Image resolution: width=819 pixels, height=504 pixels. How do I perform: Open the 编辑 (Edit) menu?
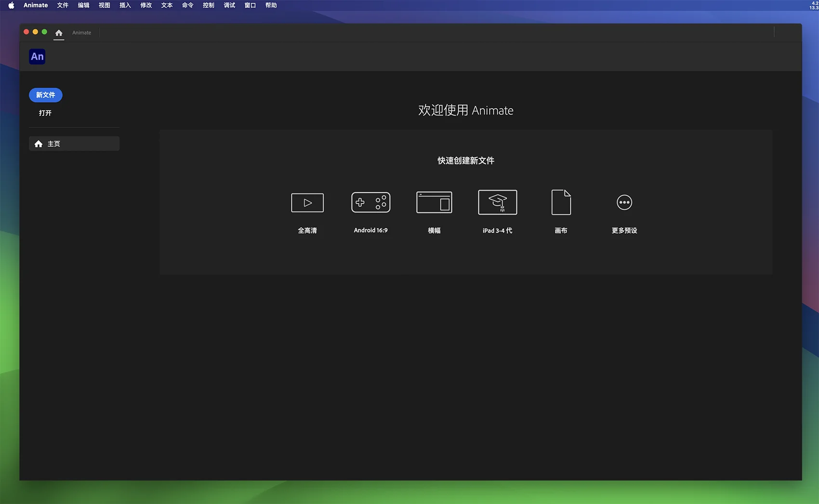click(84, 5)
